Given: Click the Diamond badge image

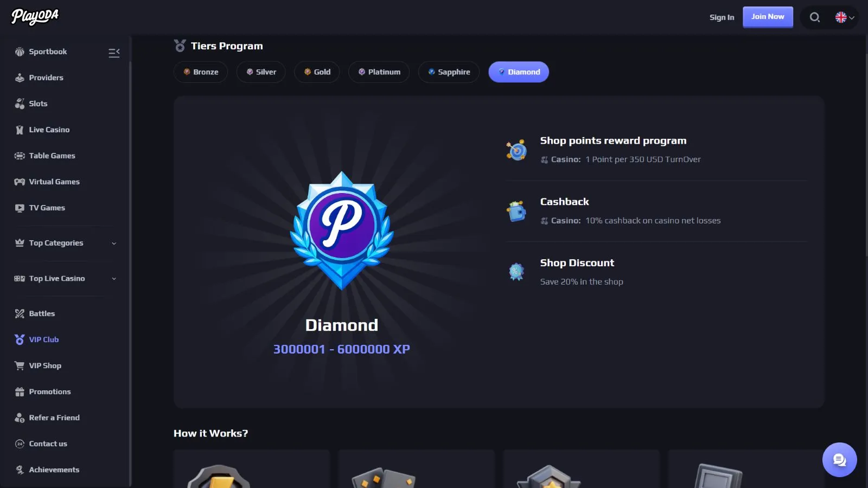Looking at the screenshot, I should pos(342,230).
